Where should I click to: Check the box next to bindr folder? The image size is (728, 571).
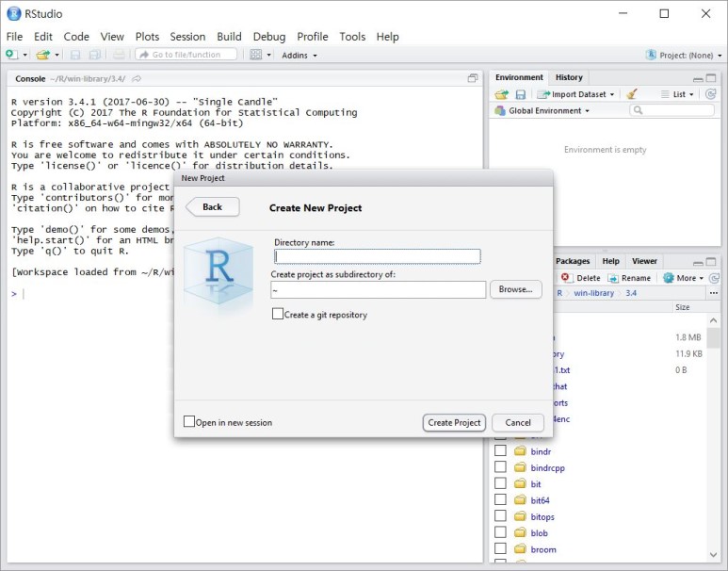click(x=500, y=450)
